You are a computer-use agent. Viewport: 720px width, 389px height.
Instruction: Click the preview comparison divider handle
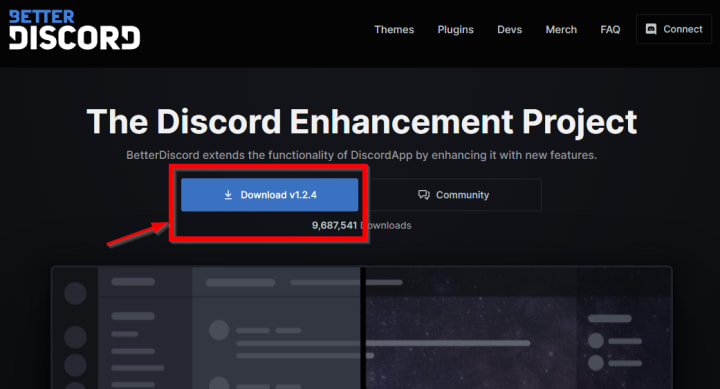tap(363, 328)
